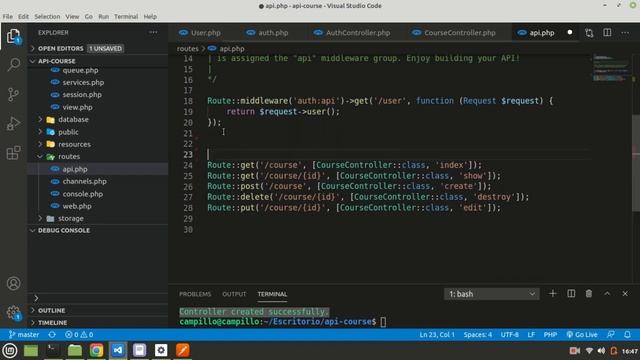This screenshot has width=640, height=360.
Task: Close the terminal panel
Action: pyautogui.click(x=625, y=293)
